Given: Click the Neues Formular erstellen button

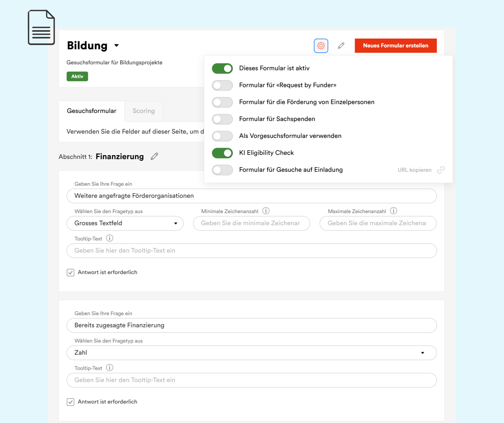Looking at the screenshot, I should tap(395, 46).
